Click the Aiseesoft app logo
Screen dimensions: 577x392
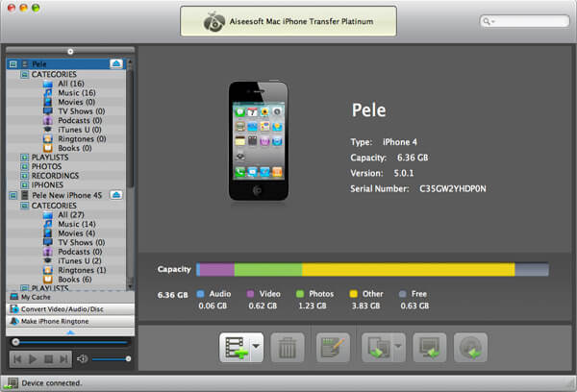[214, 22]
